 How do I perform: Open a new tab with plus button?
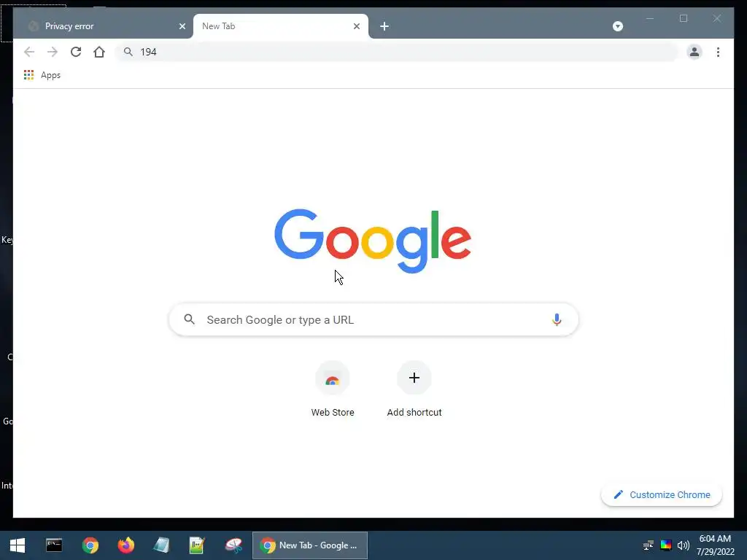point(384,26)
